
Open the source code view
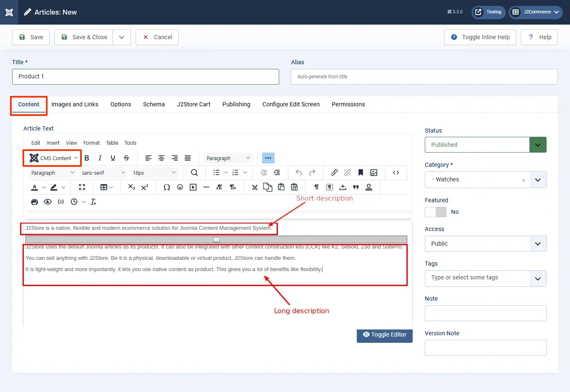coord(396,173)
